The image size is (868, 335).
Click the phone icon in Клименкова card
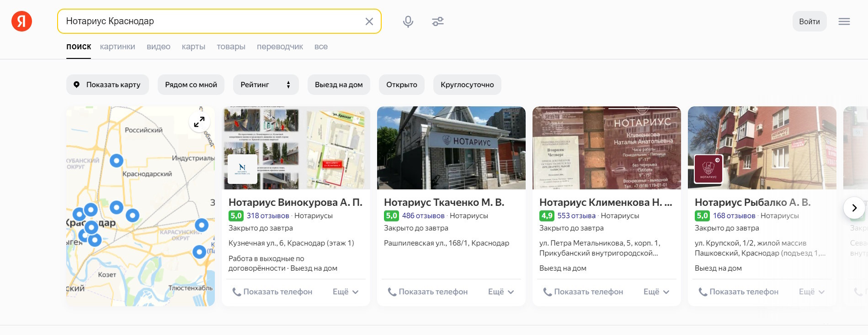click(547, 292)
